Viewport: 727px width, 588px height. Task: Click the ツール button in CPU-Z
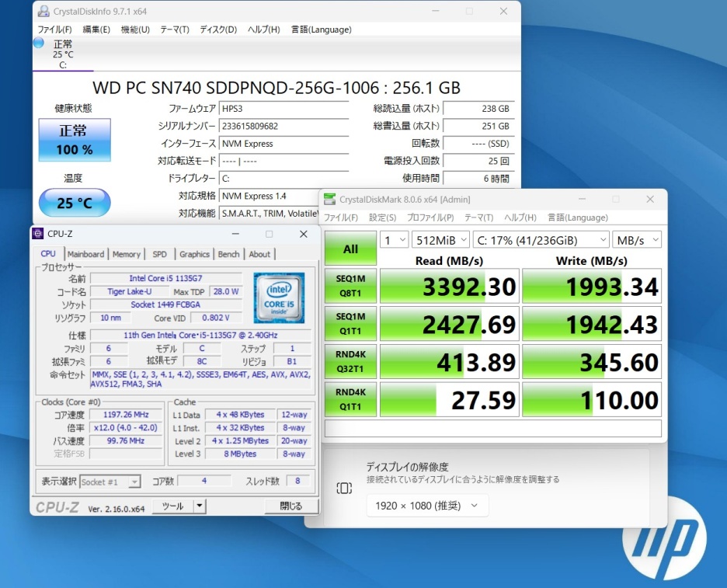[x=173, y=506]
